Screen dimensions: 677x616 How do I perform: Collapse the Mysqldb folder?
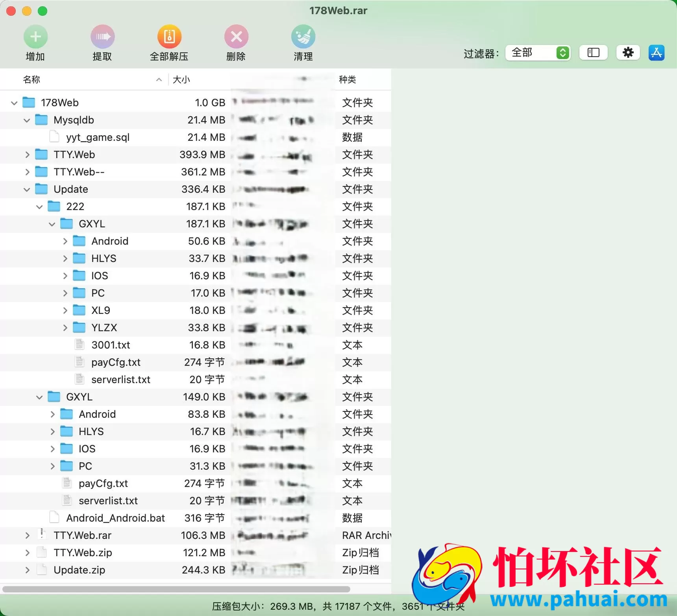tap(27, 120)
